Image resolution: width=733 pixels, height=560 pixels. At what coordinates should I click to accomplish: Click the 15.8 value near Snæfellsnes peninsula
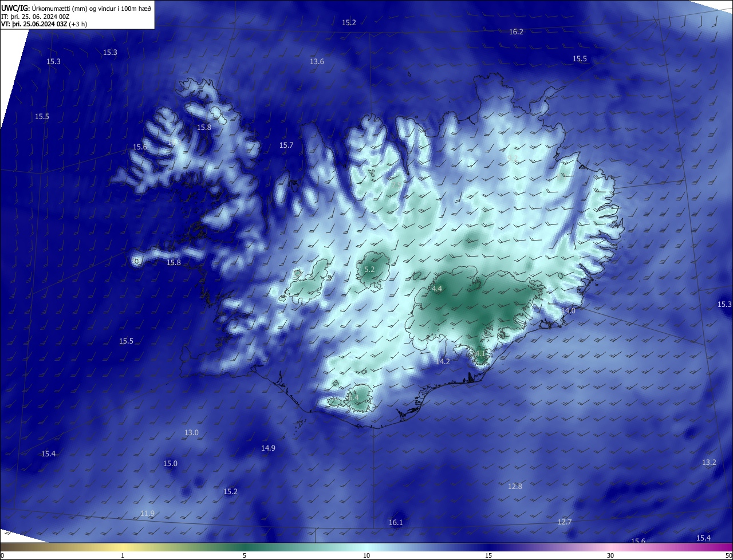(x=174, y=262)
